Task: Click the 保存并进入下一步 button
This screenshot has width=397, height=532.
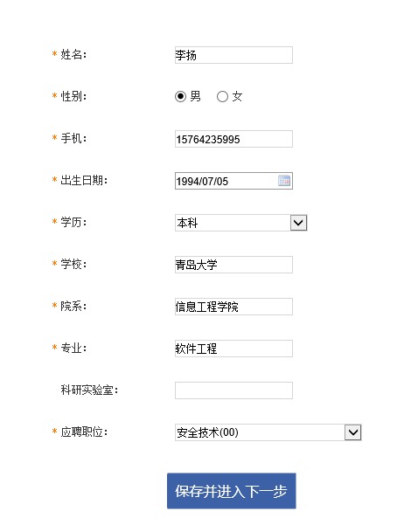Action: point(231,491)
